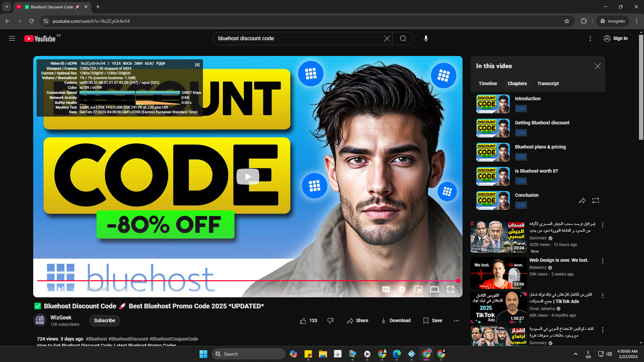Open more actions three-dot menu below video
This screenshot has width=644, height=362.
coord(456,321)
